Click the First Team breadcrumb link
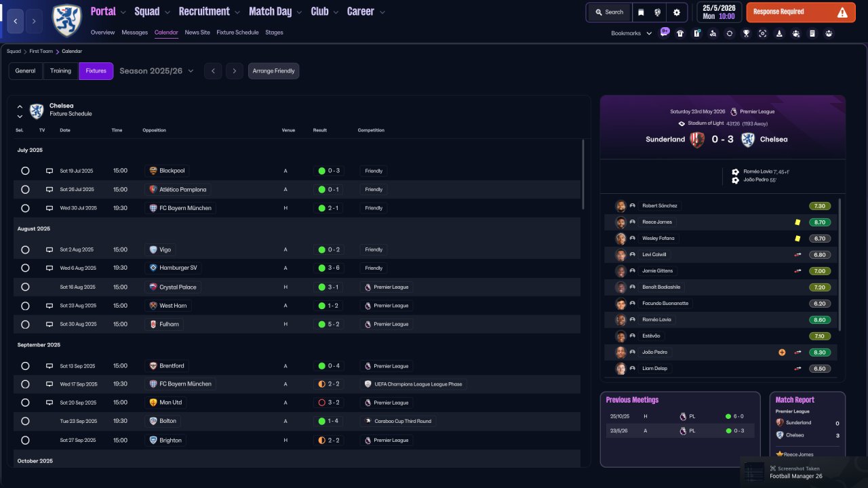The width and height of the screenshot is (868, 488). [x=41, y=52]
